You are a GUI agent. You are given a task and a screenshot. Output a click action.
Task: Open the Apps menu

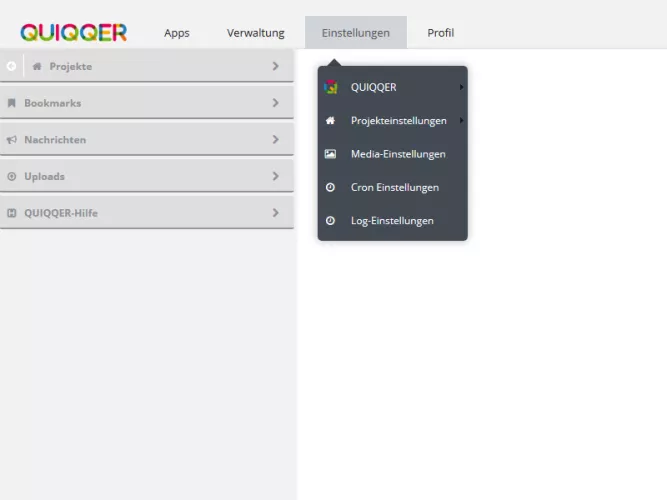(176, 33)
